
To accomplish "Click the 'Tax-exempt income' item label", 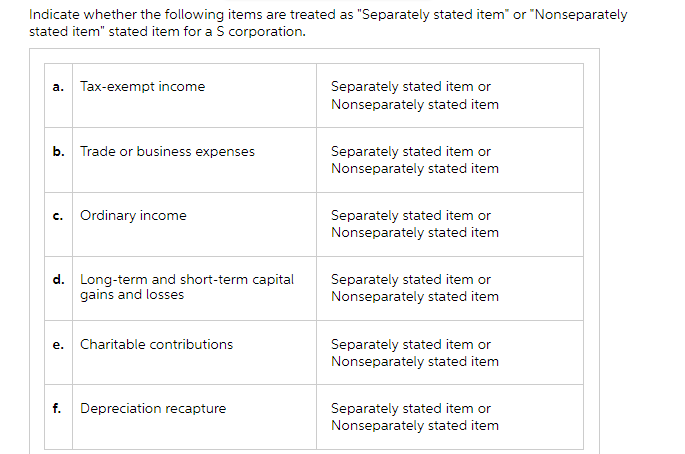I will pyautogui.click(x=142, y=87).
